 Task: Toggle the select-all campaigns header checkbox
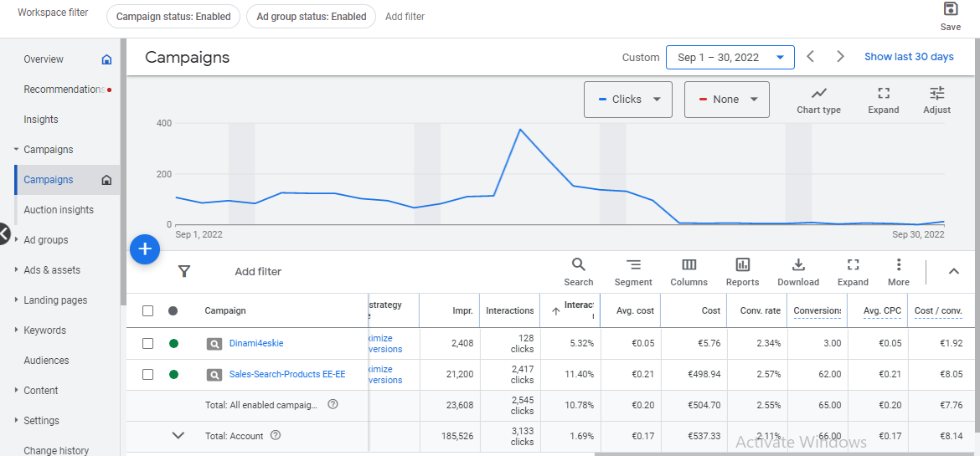point(148,310)
